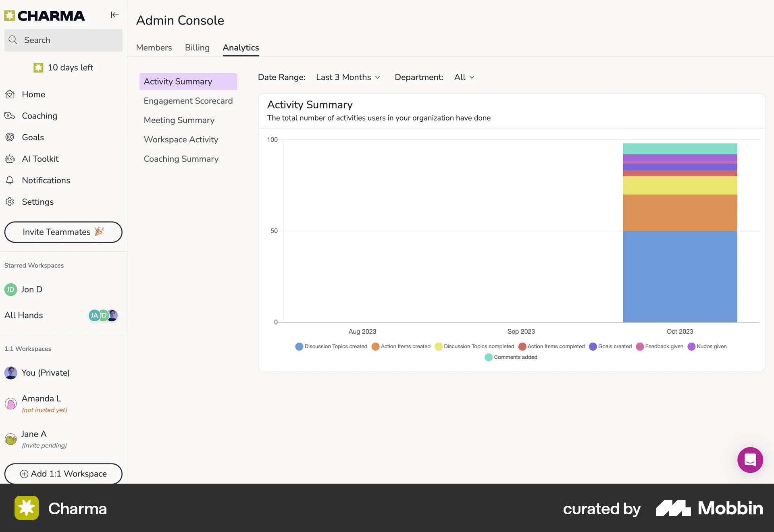
Task: Collapse the sidebar with the arrow icon
Action: point(114,15)
